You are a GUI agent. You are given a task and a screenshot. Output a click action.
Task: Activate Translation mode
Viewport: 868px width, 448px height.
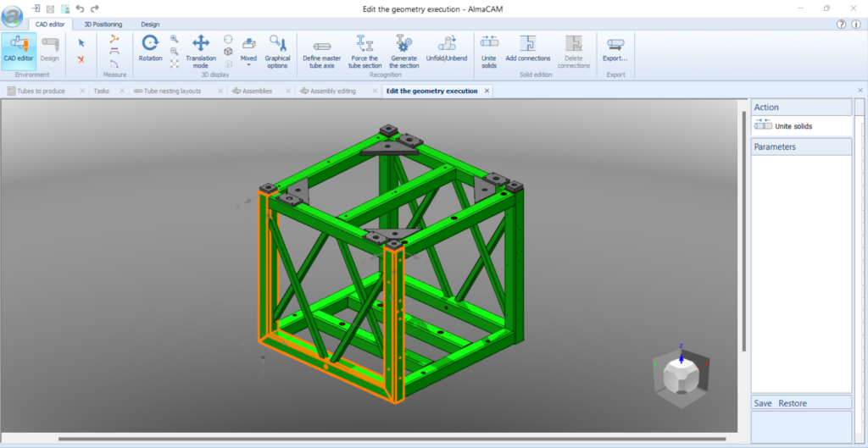click(201, 52)
